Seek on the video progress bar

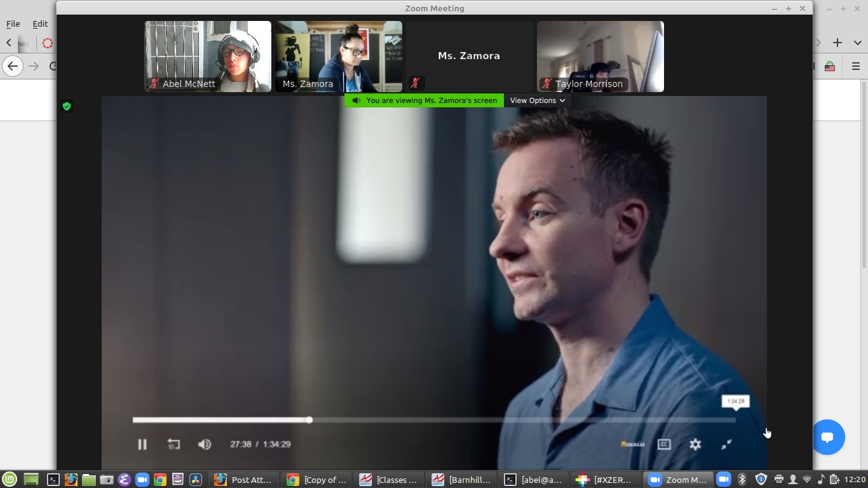(434, 420)
